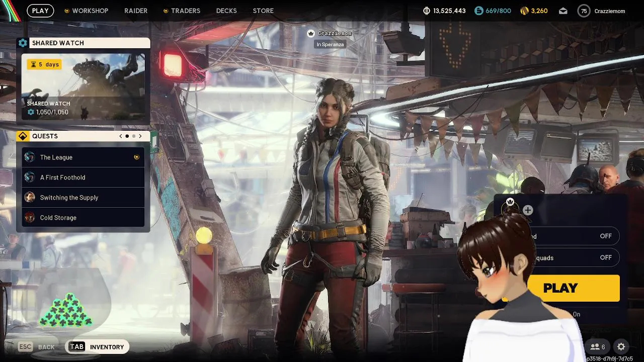Click the ESC Back button
The width and height of the screenshot is (644, 362).
36,347
